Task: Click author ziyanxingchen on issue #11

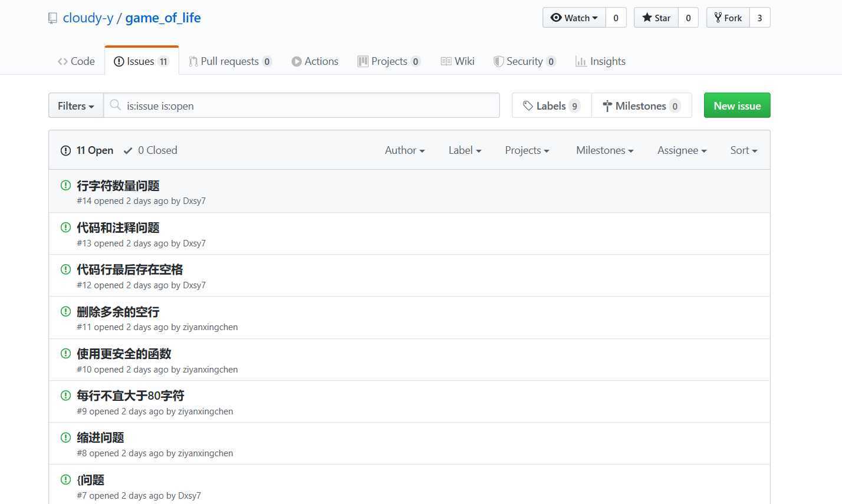Action: pyautogui.click(x=210, y=327)
